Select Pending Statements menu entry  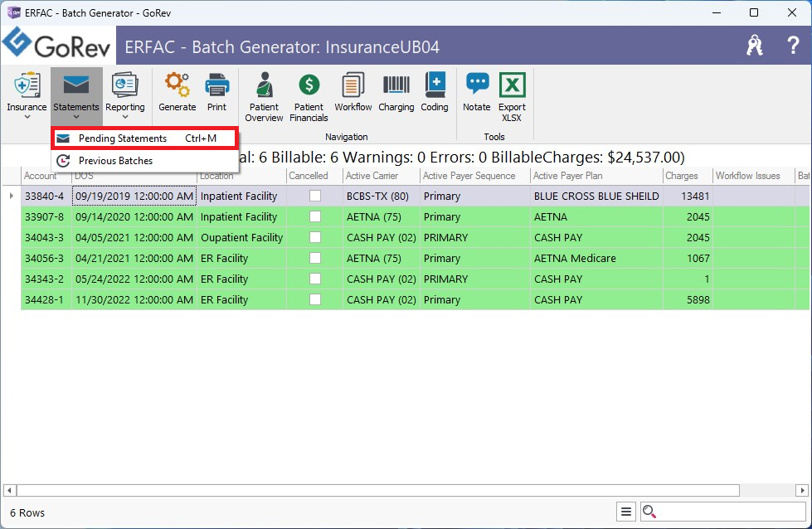(x=144, y=138)
